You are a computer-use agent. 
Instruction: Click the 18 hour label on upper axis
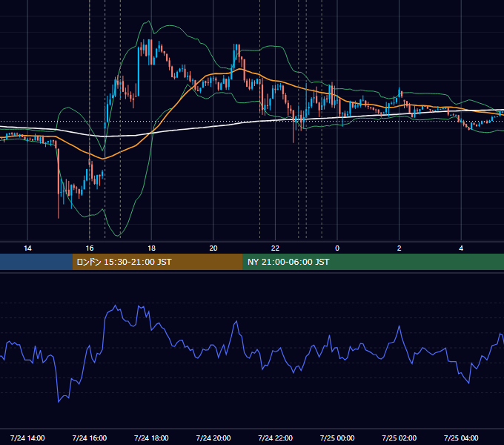click(151, 248)
